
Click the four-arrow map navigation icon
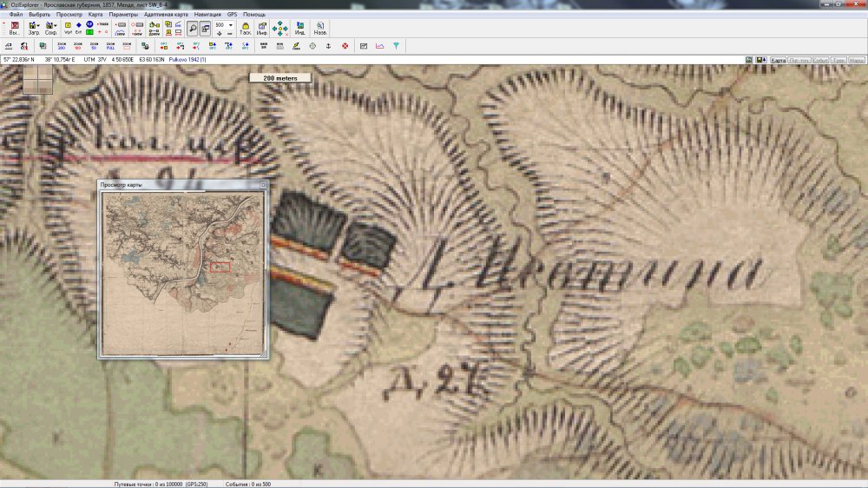pyautogui.click(x=280, y=29)
